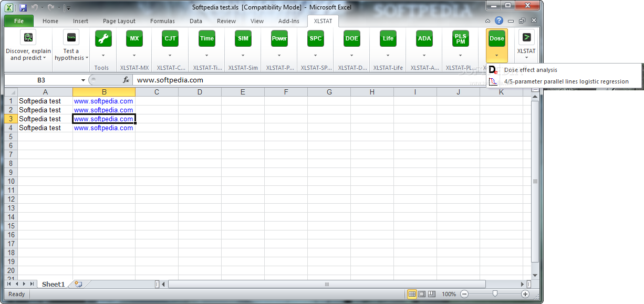Viewport: 644px width, 304px height.
Task: Expand the Power dropdown arrow
Action: (279, 55)
